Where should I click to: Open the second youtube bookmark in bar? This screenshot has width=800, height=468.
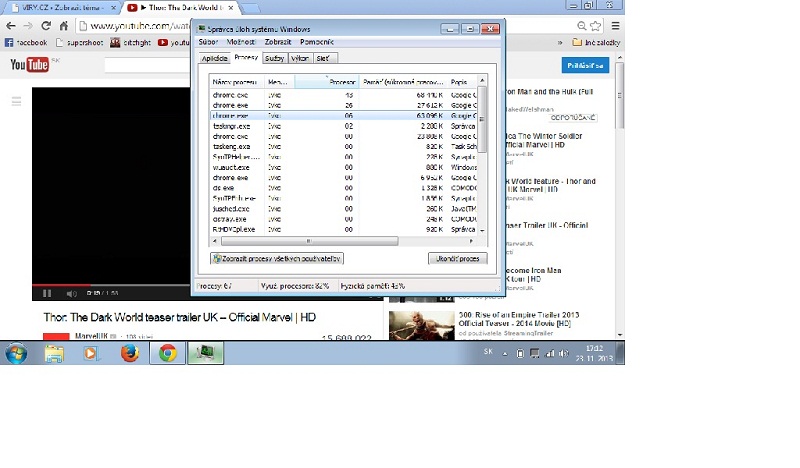click(x=174, y=42)
